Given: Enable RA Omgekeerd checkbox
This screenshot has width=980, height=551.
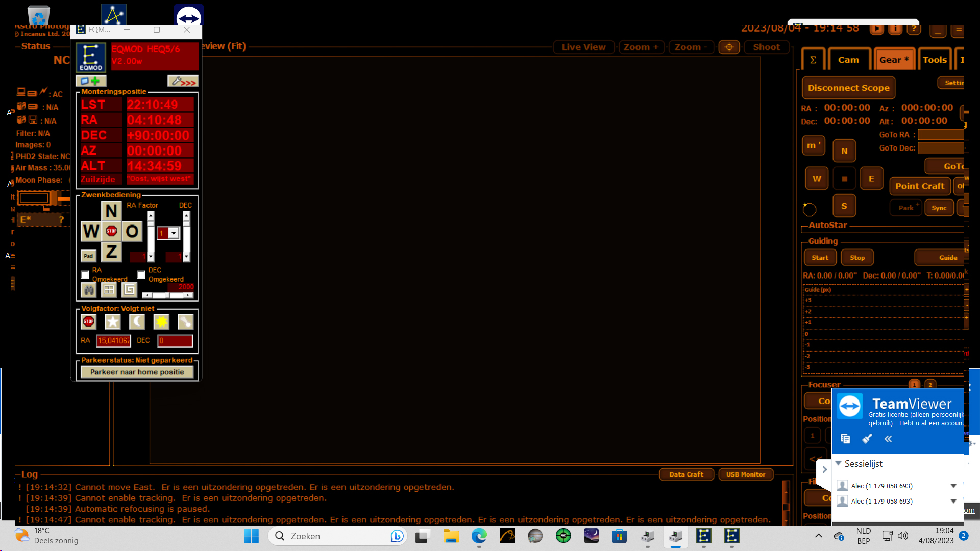Looking at the screenshot, I should coord(85,275).
